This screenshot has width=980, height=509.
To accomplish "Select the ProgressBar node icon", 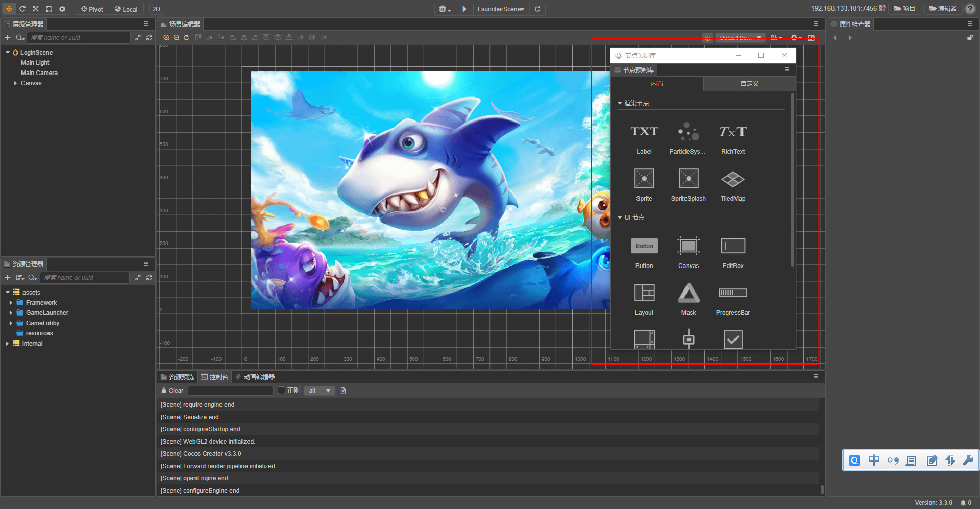I will 732,294.
